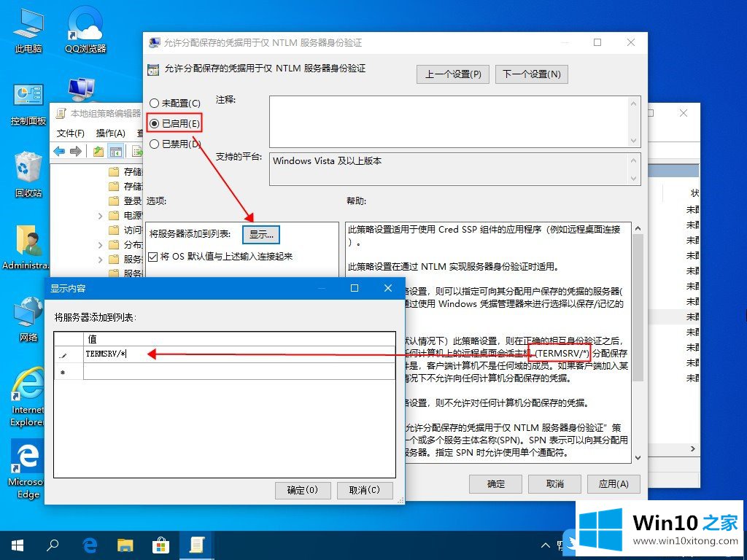The height and width of the screenshot is (560, 747).
Task: Open taskbar search magnifier
Action: pyautogui.click(x=53, y=545)
